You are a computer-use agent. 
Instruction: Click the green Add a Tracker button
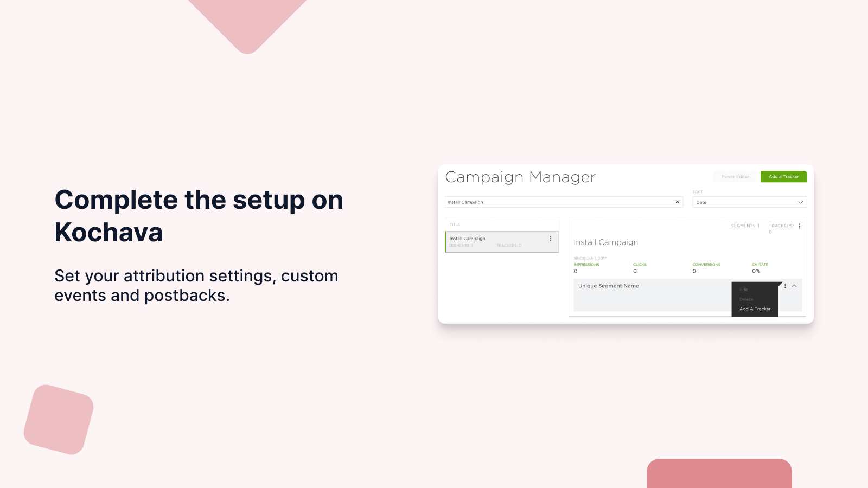[x=783, y=177]
